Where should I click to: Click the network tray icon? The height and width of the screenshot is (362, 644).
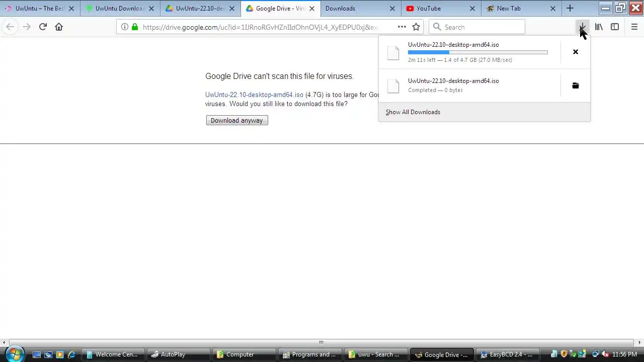[x=596, y=354]
